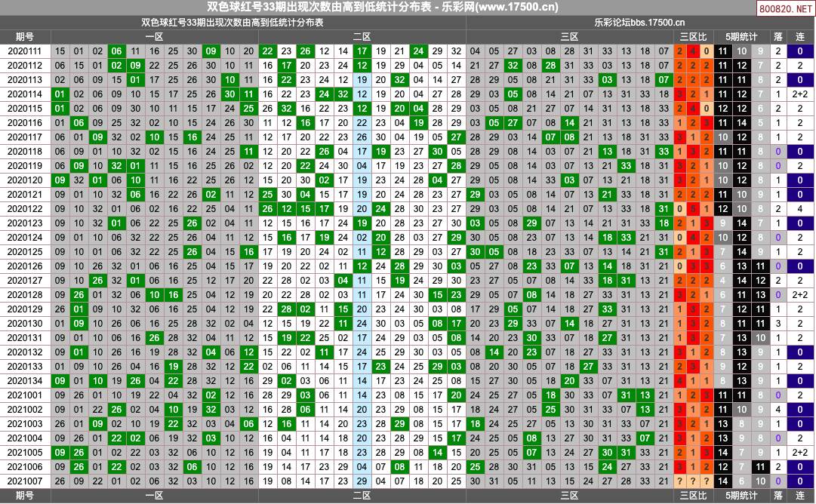Click green number 29 in row 2021003
This screenshot has width=816, height=504.
[x=399, y=424]
